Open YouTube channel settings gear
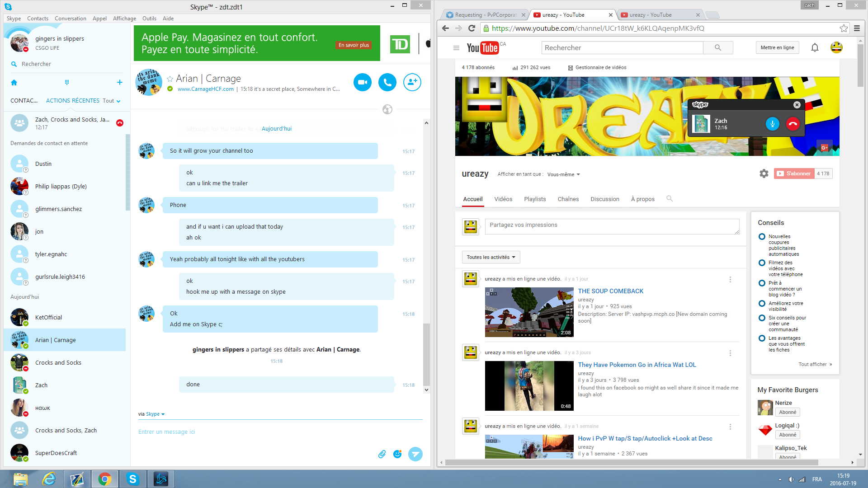The height and width of the screenshot is (488, 868). coord(764,174)
